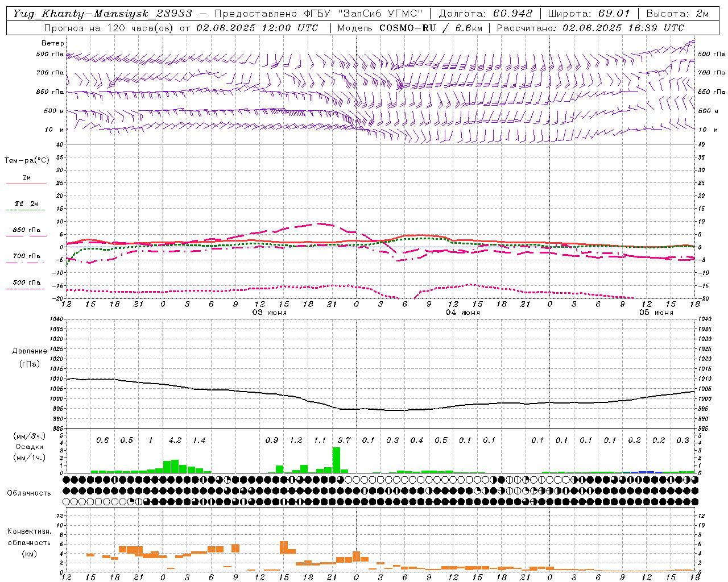This screenshot has width=728, height=582.
Task: Click the Широта: 69.01 value
Action: (589, 14)
